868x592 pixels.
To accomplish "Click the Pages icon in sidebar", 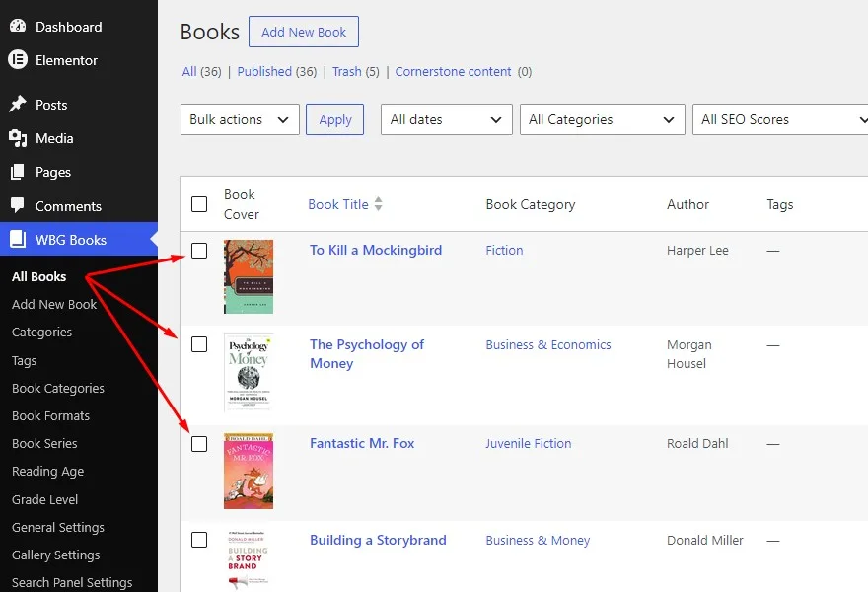I will (18, 172).
